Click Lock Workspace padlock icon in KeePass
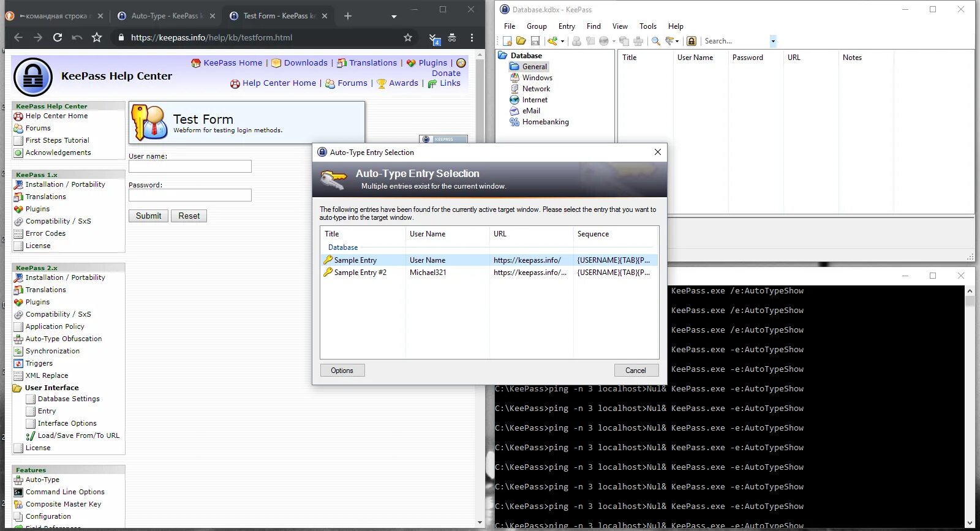This screenshot has height=531, width=980. 692,41
